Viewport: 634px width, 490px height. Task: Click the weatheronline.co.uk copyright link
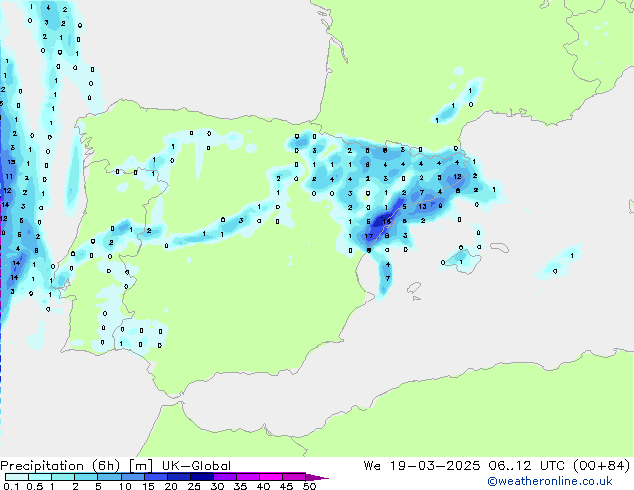click(x=550, y=481)
